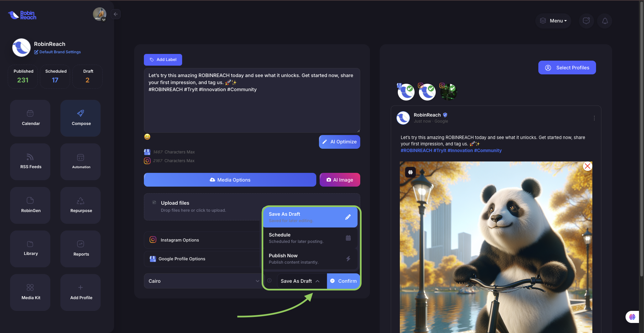Expand Google Profile Options
The height and width of the screenshot is (333, 644).
[203, 259]
